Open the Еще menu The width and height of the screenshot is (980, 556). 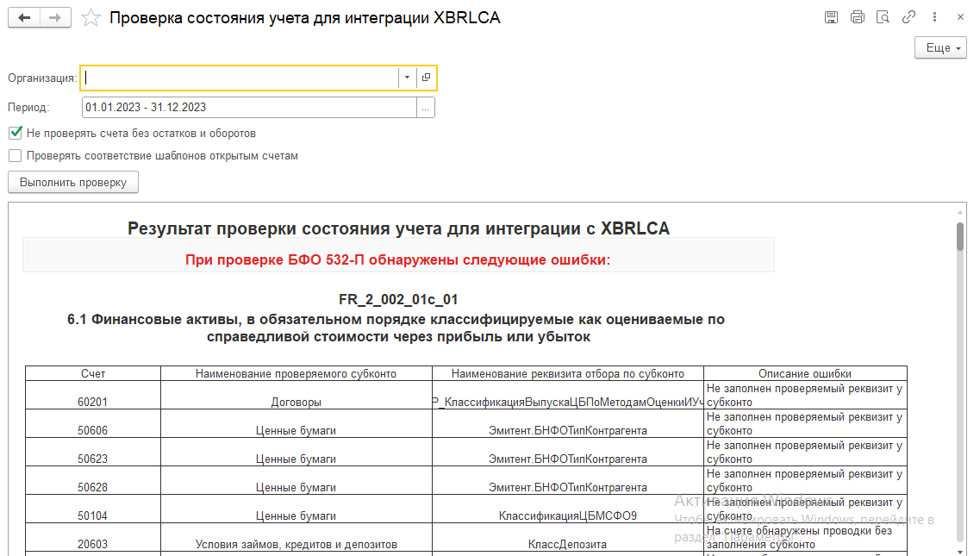940,47
